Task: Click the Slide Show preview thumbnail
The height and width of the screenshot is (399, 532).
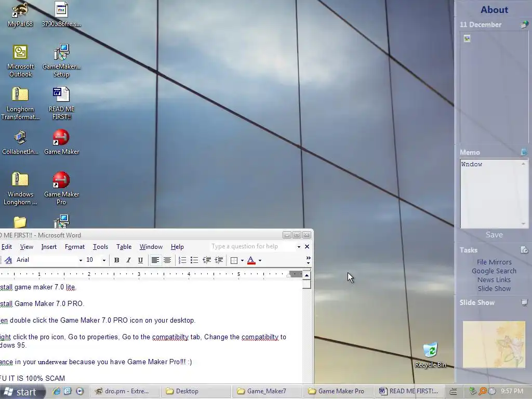Action: pos(494,344)
